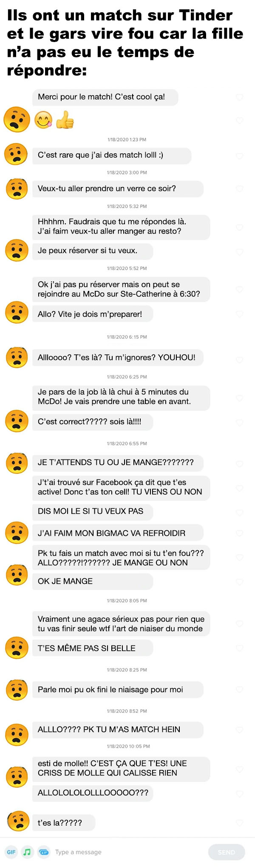Image resolution: width=255 pixels, height=868 pixels.
Task: Open the GIF picker
Action: point(11,852)
